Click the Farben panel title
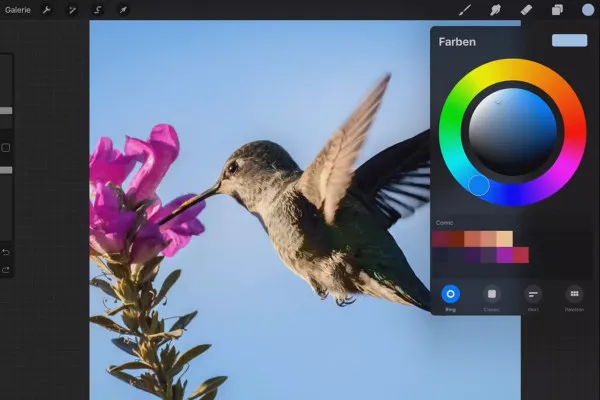 [457, 42]
